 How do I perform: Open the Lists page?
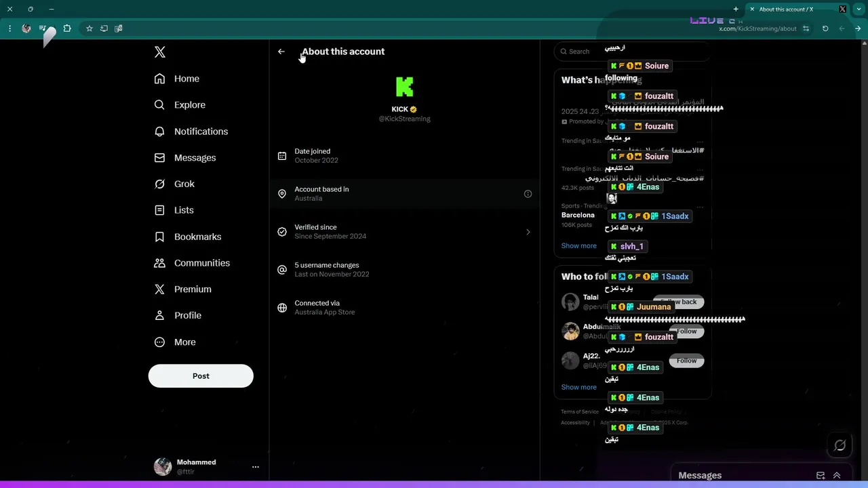pyautogui.click(x=174, y=210)
